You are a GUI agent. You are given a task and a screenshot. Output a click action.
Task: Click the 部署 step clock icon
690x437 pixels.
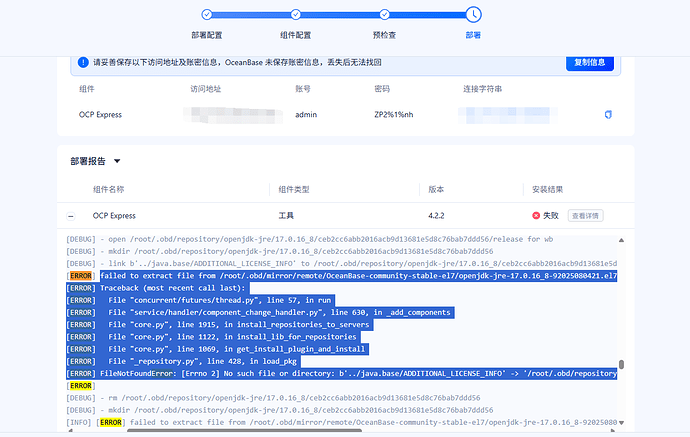(473, 14)
